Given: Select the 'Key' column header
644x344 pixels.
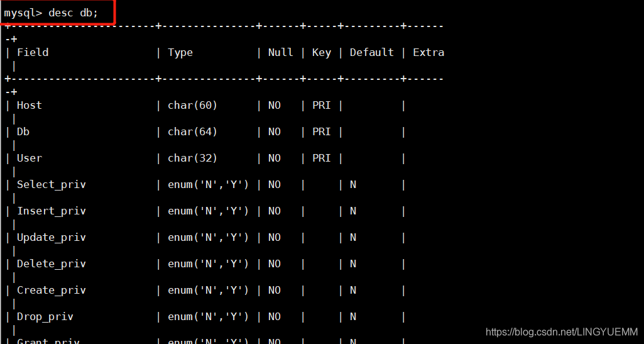Looking at the screenshot, I should (x=322, y=53).
